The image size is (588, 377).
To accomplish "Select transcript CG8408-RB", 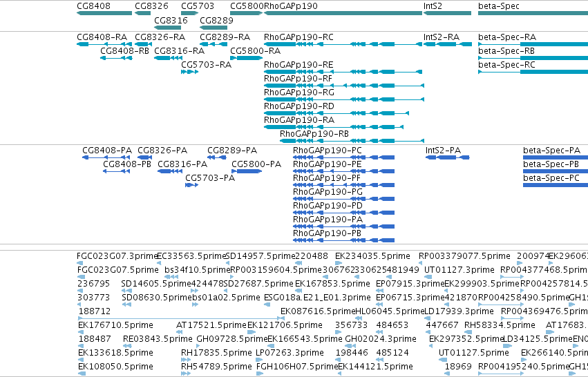I will tap(124, 51).
